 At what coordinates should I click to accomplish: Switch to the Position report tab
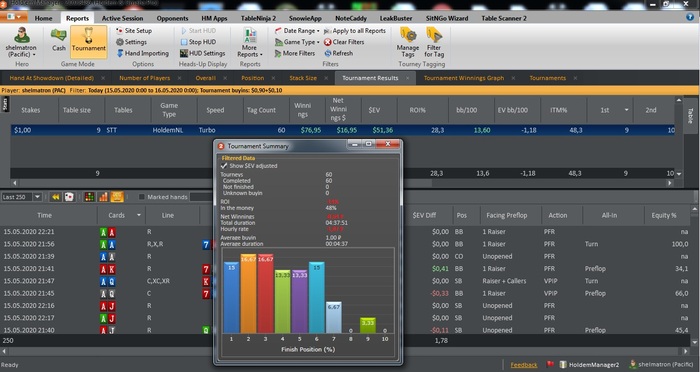point(253,78)
